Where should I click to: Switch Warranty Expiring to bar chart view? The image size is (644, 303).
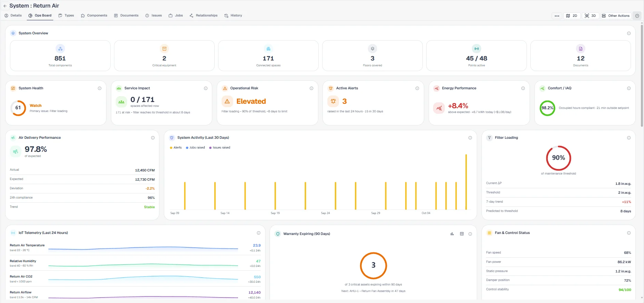(452, 234)
